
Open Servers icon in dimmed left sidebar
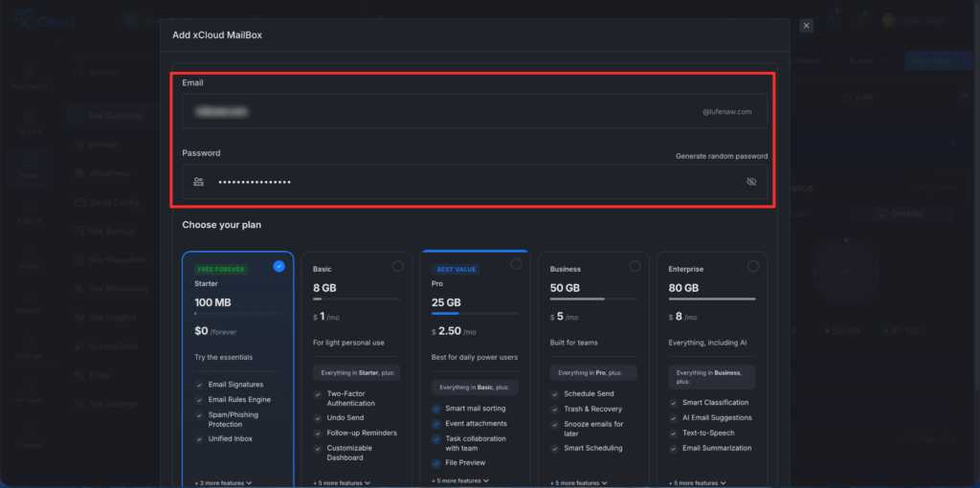29,117
